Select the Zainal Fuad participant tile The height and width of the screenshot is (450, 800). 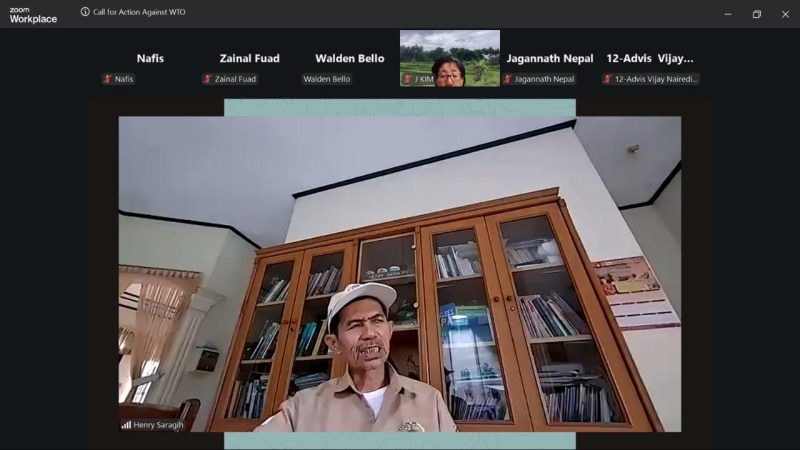(250, 58)
